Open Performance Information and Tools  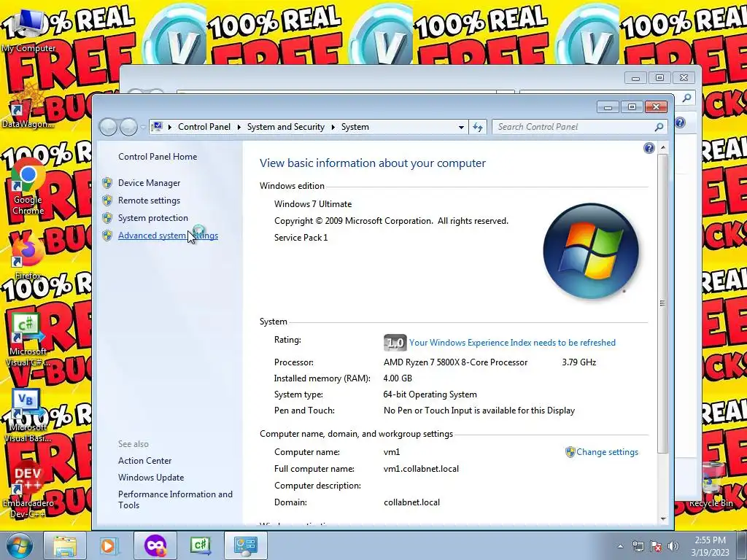click(175, 499)
